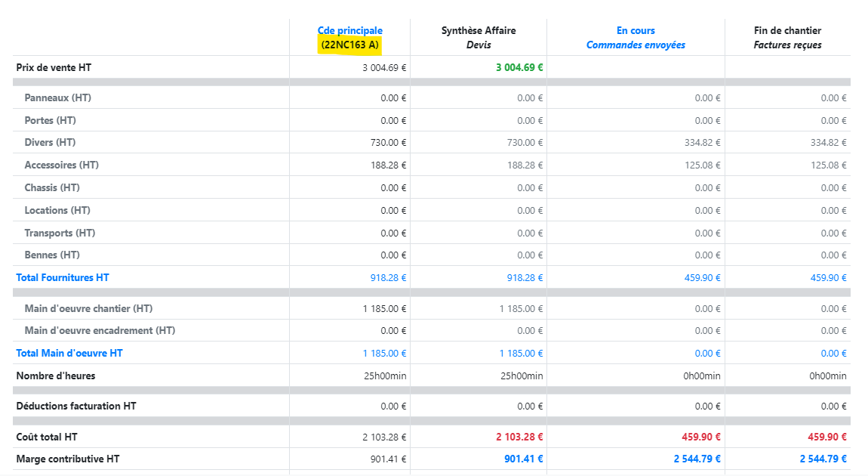Click the Main d'oeuvre chantier (HT) label
This screenshot has width=868, height=476.
(88, 308)
